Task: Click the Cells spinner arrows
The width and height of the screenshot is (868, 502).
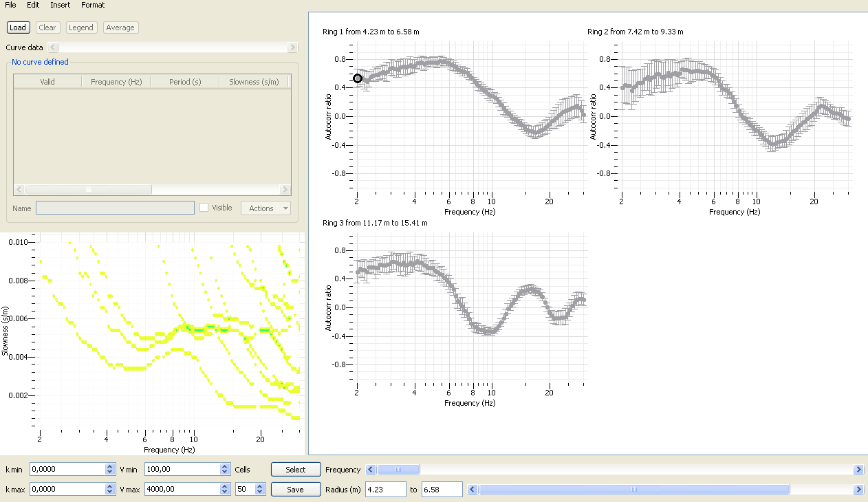Action: [x=259, y=490]
